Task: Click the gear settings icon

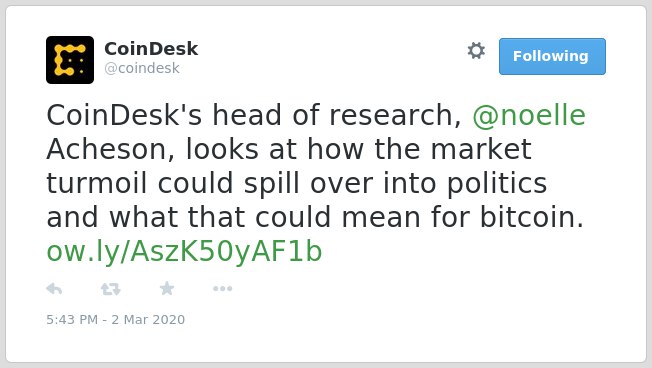Action: 476,51
